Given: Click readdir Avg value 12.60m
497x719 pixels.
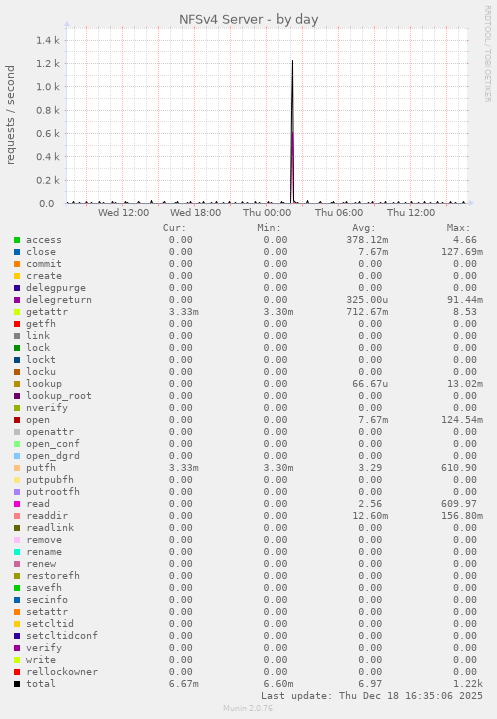Looking at the screenshot, I should click(370, 516).
